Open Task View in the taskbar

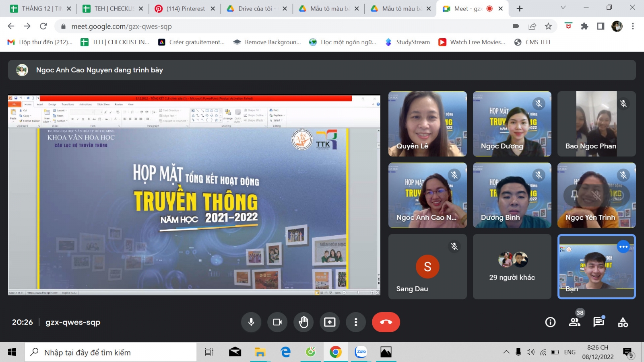point(209,352)
